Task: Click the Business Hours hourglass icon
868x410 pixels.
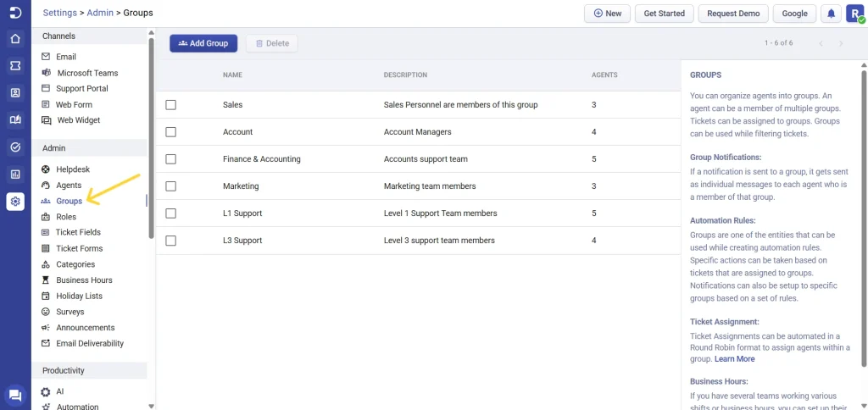Action: pos(46,280)
